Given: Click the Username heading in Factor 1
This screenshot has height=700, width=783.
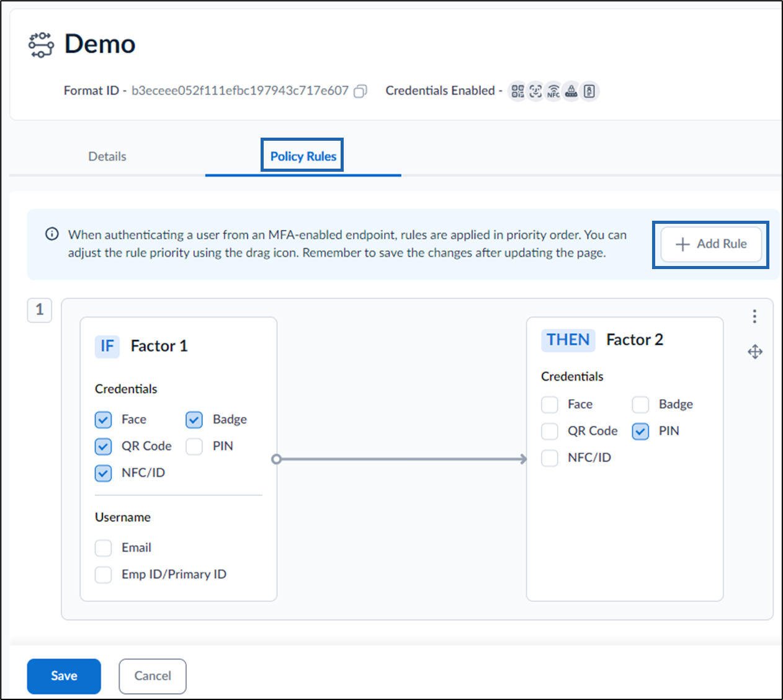Looking at the screenshot, I should [x=123, y=517].
